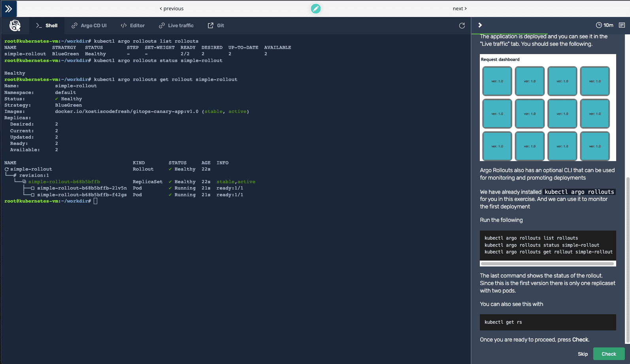Go to the previous challenge
Viewport: 630px width, 364px height.
(x=172, y=9)
